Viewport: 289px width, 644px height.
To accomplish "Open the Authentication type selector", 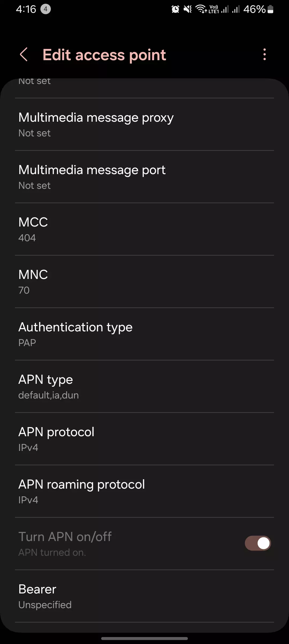I will pyautogui.click(x=144, y=334).
